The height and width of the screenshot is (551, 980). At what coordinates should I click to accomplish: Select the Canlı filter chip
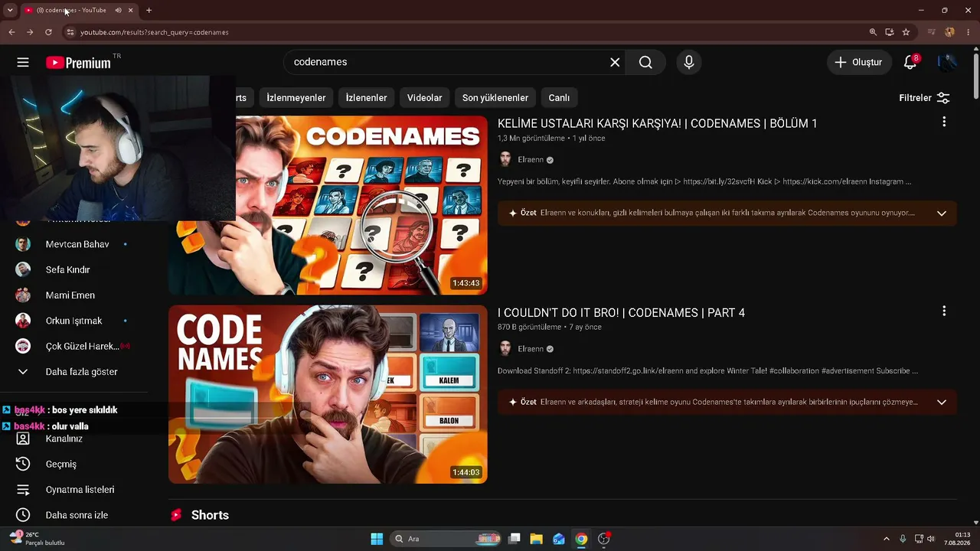point(559,98)
